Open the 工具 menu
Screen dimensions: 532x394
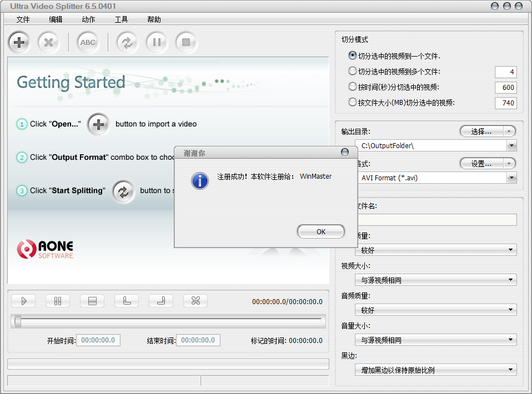pos(121,19)
